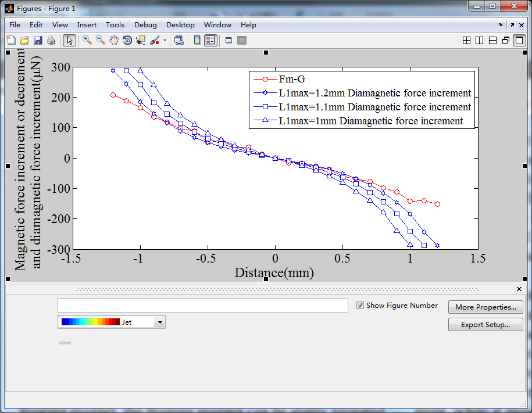Activate the Rotate 3D tool
This screenshot has height=413, width=532.
coord(127,40)
